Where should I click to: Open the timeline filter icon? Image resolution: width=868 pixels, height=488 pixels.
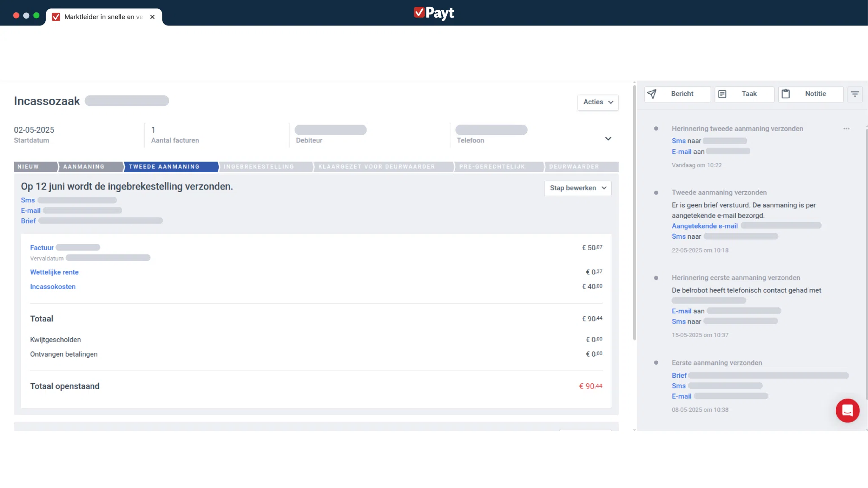tap(855, 94)
